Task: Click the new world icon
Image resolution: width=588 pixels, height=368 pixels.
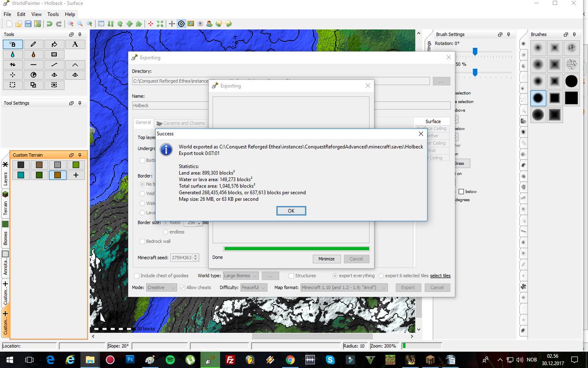Action: coord(9,24)
